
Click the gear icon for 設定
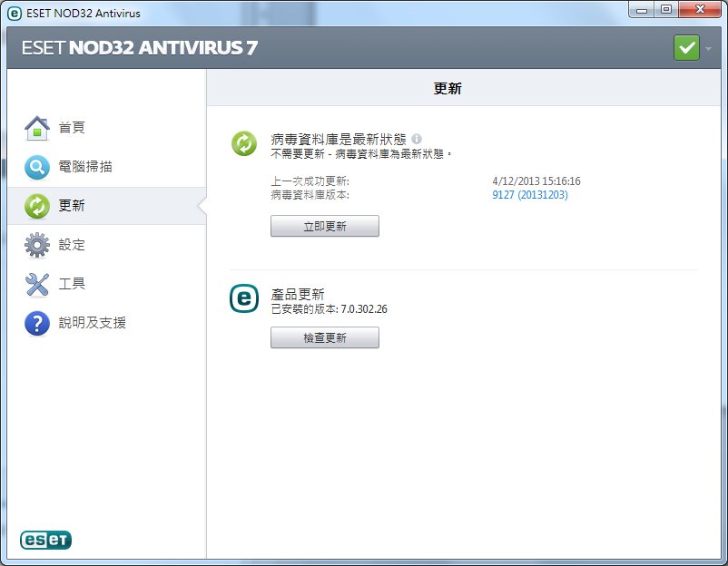point(37,245)
